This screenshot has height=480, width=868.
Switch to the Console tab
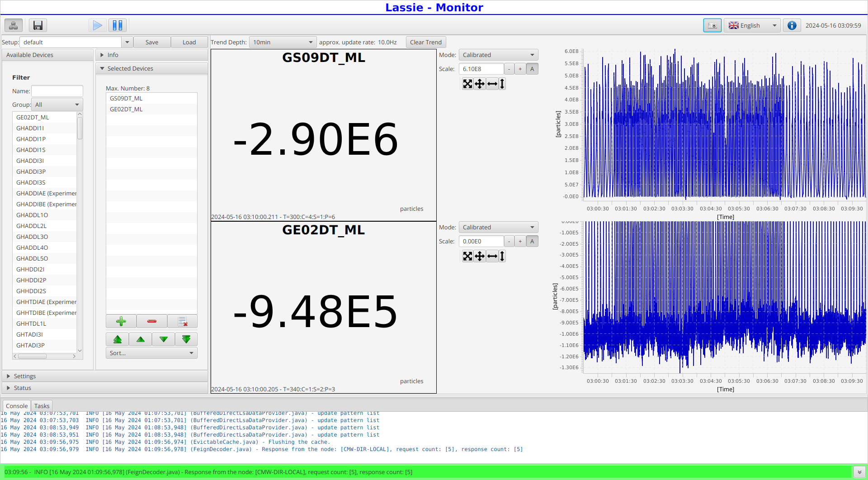(17, 406)
